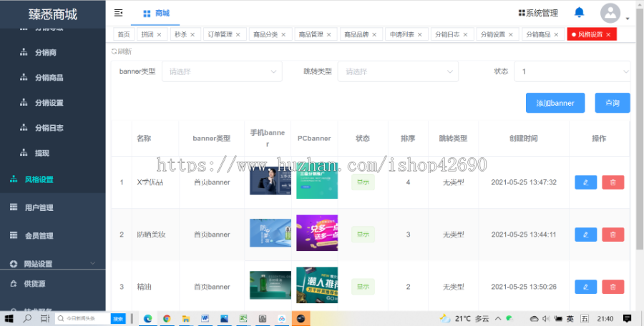
Task: Delete the X季优品 banner row
Action: point(613,182)
